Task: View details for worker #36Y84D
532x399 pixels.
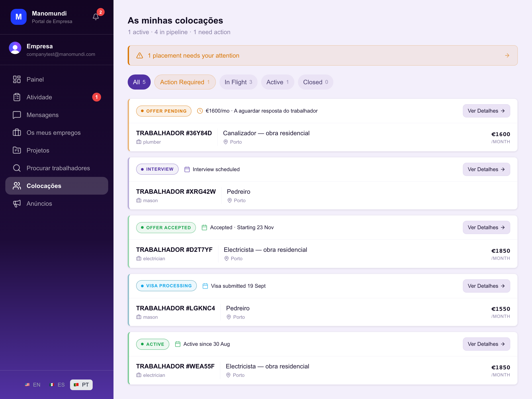Action: pyautogui.click(x=486, y=111)
